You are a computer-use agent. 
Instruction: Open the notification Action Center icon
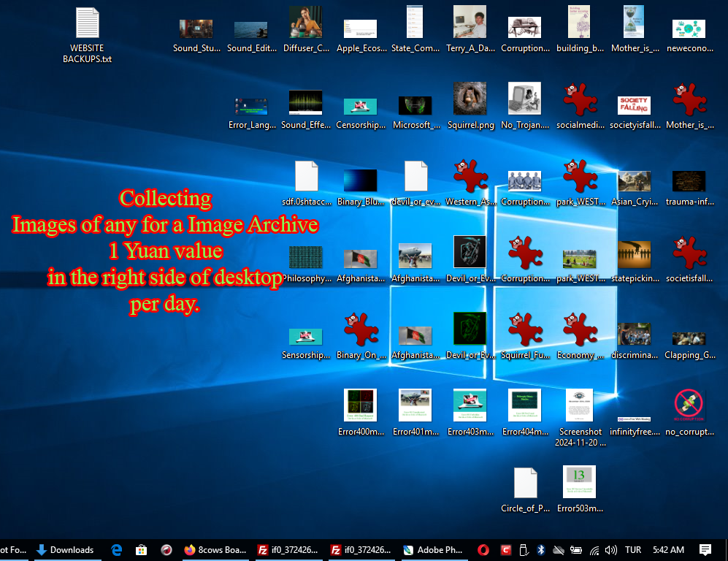pyautogui.click(x=705, y=550)
